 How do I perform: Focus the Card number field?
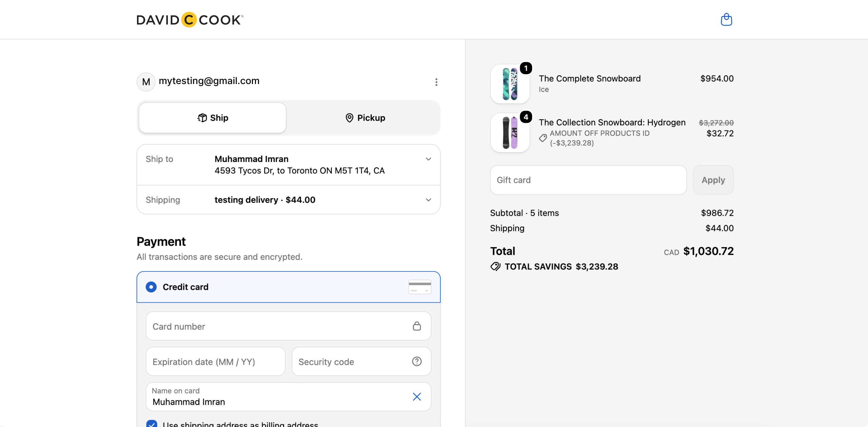coord(289,326)
